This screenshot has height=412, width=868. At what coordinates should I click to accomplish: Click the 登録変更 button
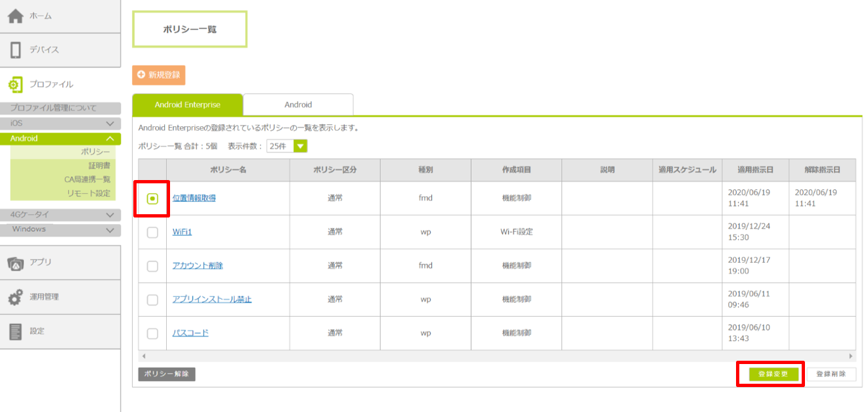[773, 374]
